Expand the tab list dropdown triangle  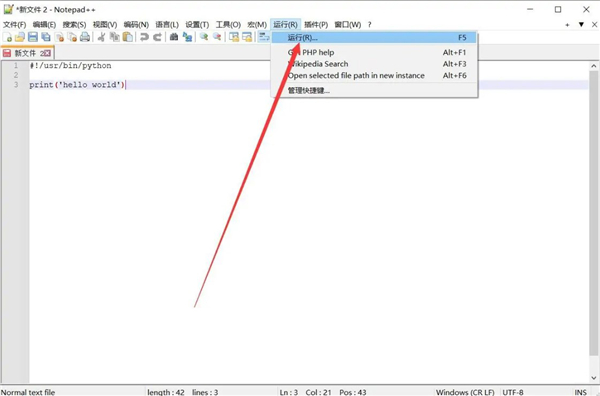[581, 24]
